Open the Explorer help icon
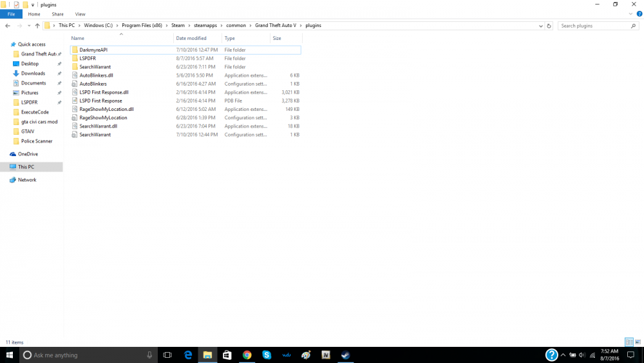The width and height of the screenshot is (644, 363). [639, 14]
